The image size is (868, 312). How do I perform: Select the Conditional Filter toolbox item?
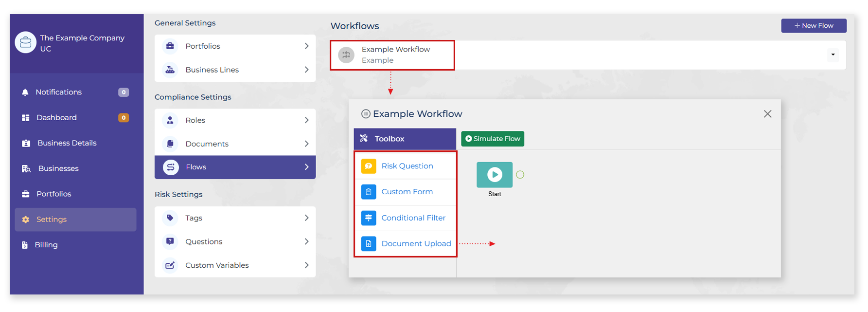406,218
